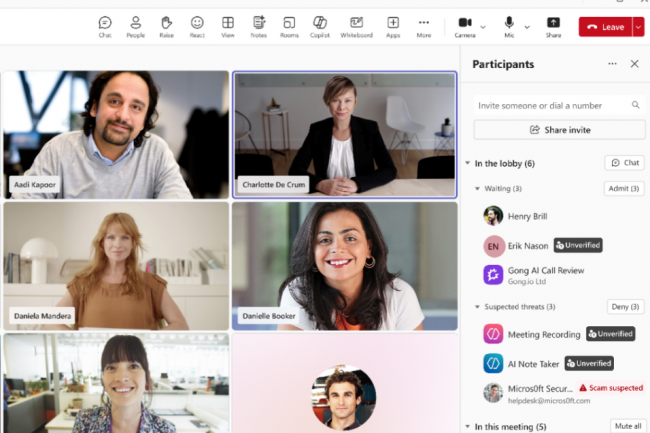Viewport: 650px width, 433px height.
Task: Click the search magnifier in invite field
Action: click(x=635, y=105)
